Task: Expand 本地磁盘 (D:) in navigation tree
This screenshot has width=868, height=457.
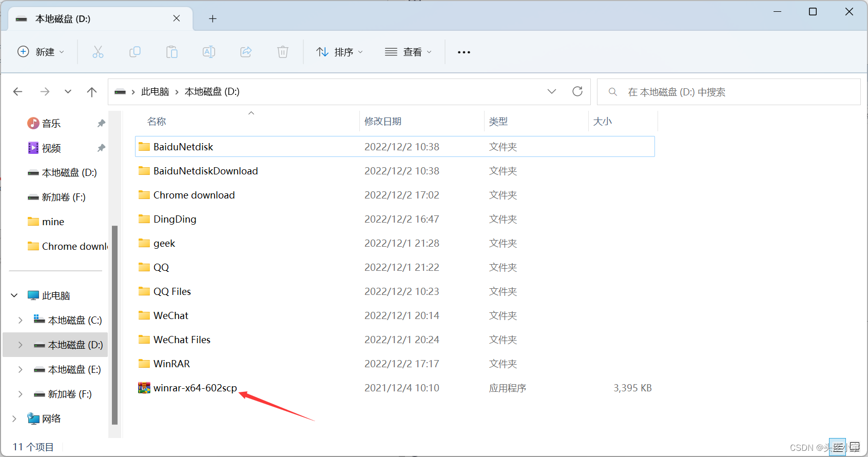Action: (x=21, y=345)
